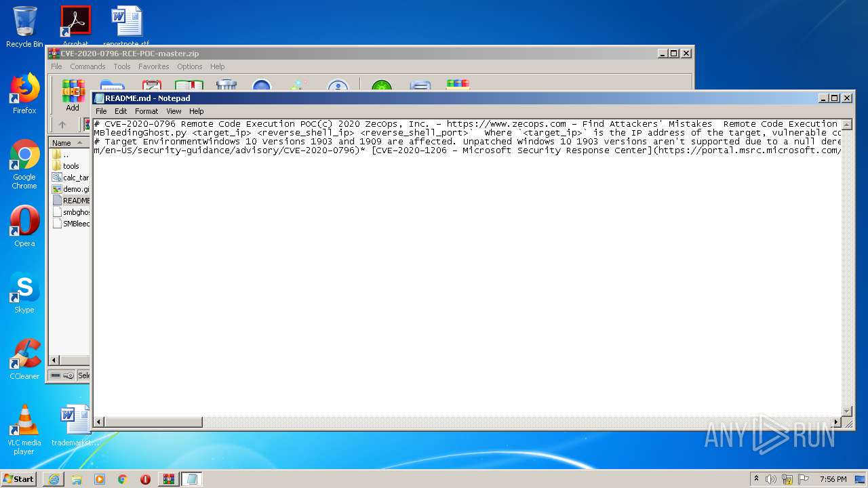Viewport: 868px width, 488px height.
Task: Select the reportnote.rtf desktop file
Action: click(x=127, y=26)
